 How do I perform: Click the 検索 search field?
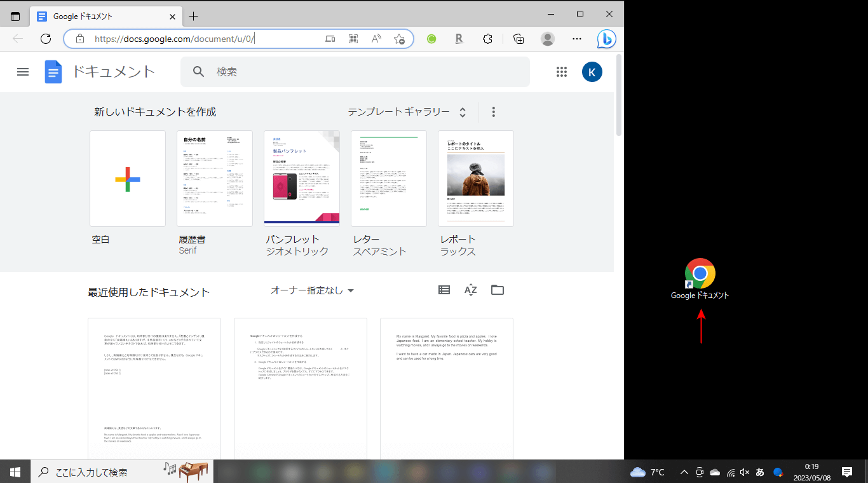click(x=355, y=72)
